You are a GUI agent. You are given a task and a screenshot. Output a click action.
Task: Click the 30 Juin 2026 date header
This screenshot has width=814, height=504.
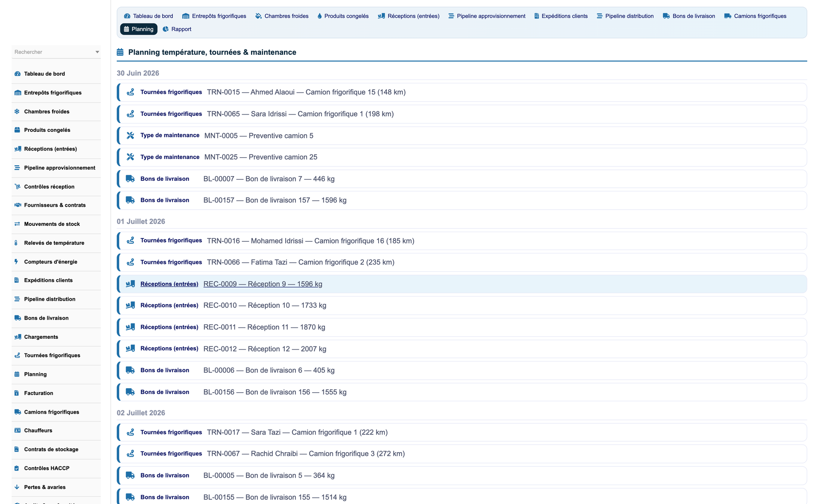138,73
